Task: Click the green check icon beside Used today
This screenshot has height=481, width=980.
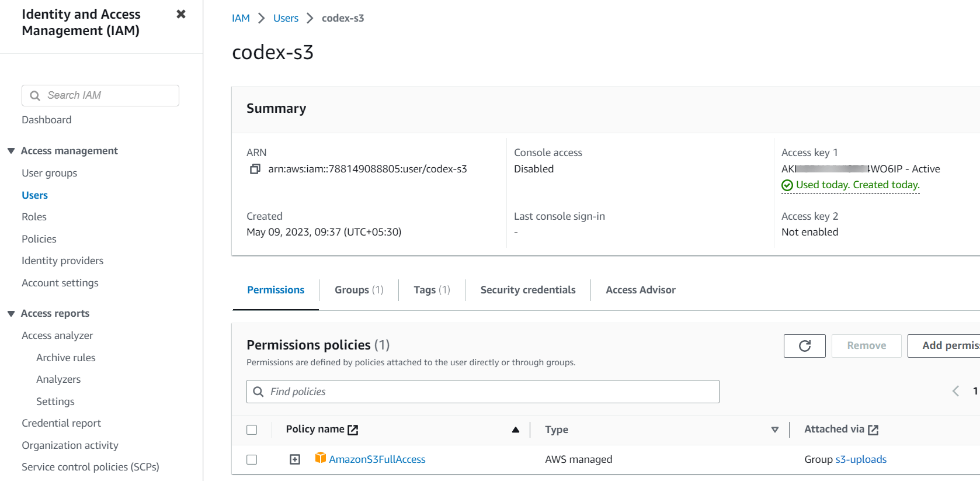Action: pyautogui.click(x=787, y=185)
